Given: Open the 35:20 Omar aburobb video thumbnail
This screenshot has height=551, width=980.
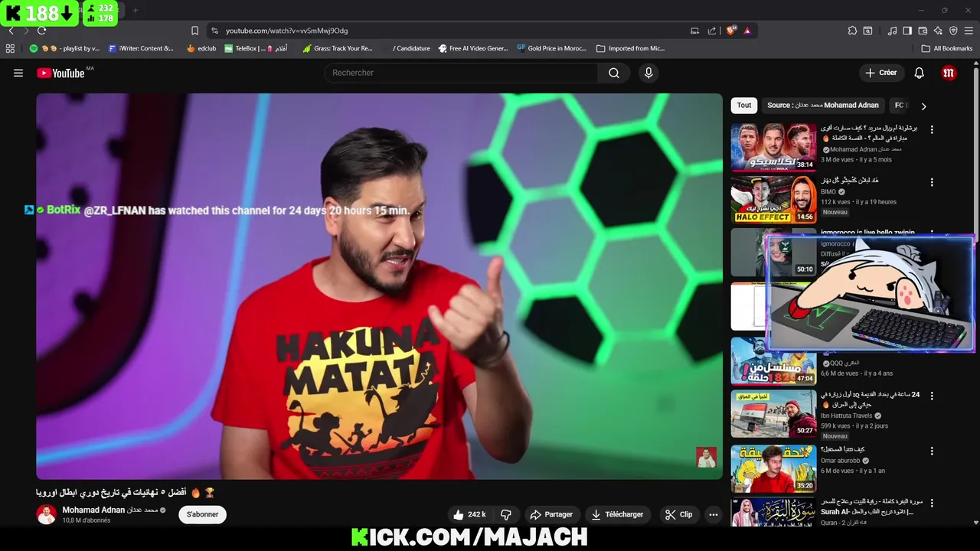Looking at the screenshot, I should [773, 468].
